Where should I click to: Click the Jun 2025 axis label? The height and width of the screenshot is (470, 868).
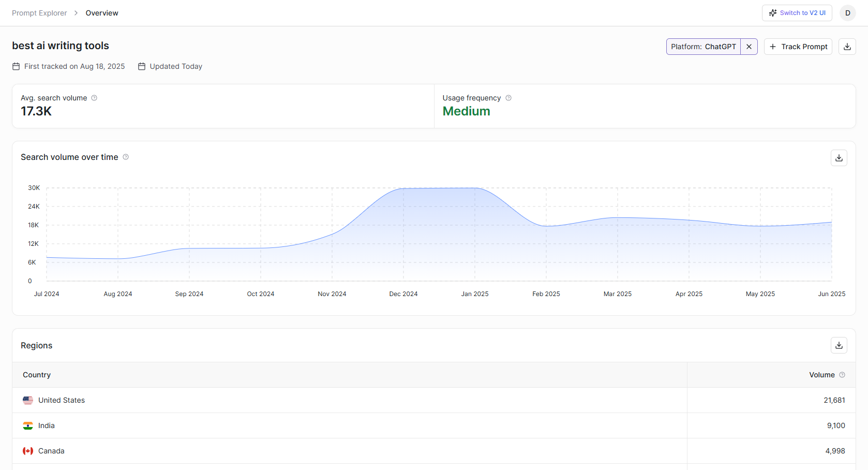[832, 294]
